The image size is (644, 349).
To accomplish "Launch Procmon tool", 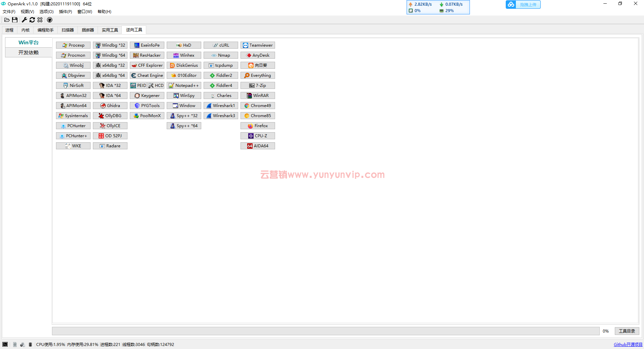I will click(73, 55).
